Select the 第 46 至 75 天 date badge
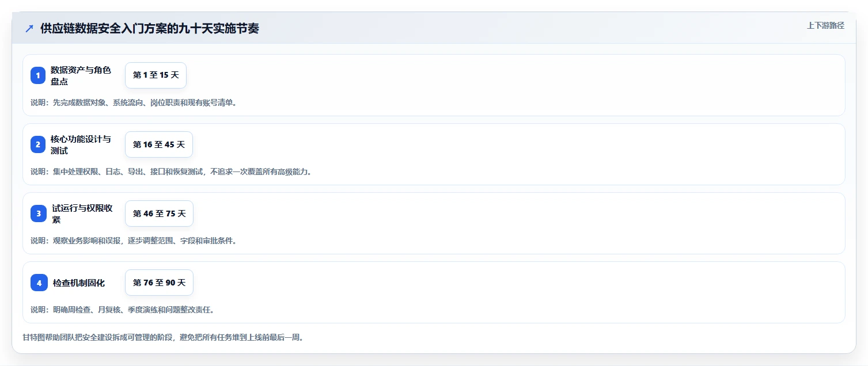This screenshot has width=868, height=366. click(x=159, y=213)
